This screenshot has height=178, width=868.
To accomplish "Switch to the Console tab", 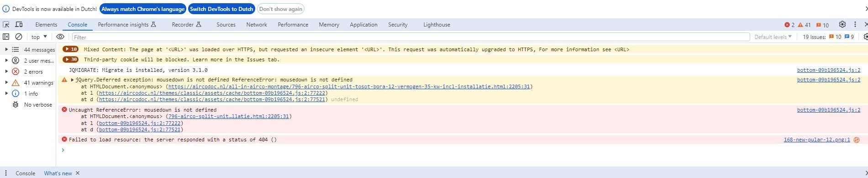I will coord(77,25).
